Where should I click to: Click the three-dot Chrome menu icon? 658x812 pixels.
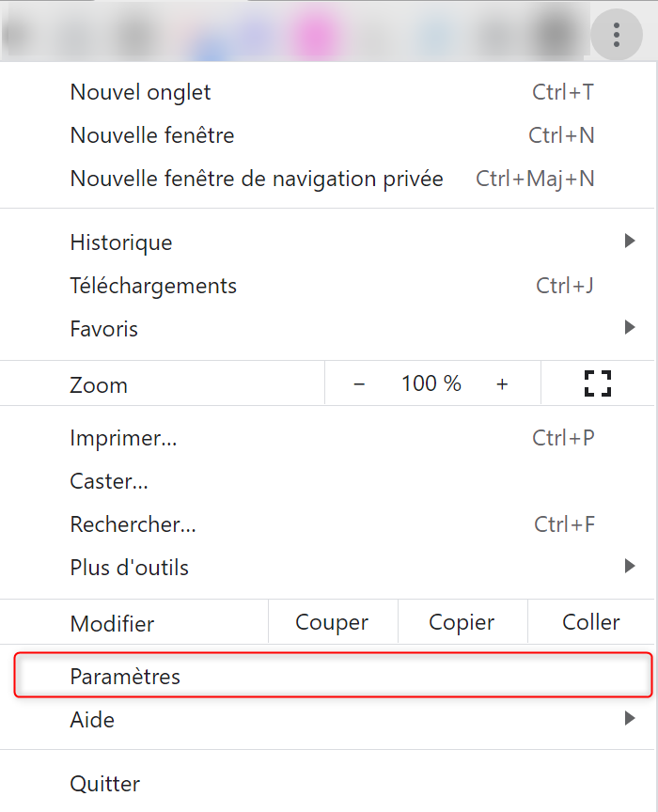617,37
